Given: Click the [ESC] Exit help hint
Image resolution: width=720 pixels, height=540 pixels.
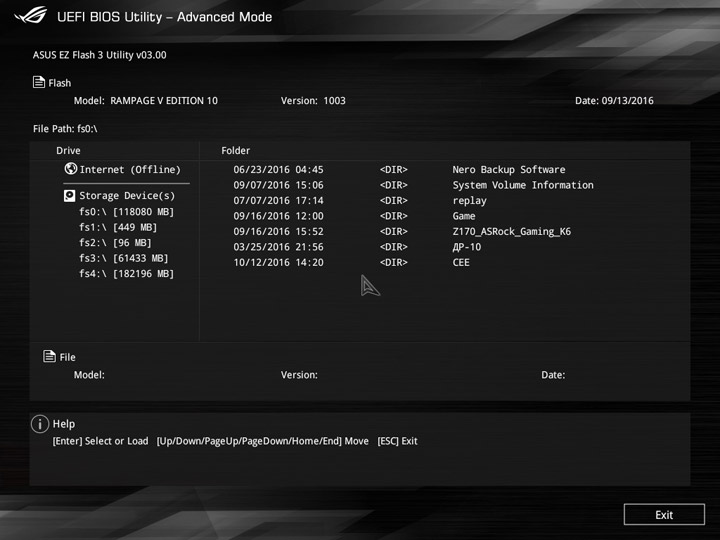Looking at the screenshot, I should coord(397,441).
